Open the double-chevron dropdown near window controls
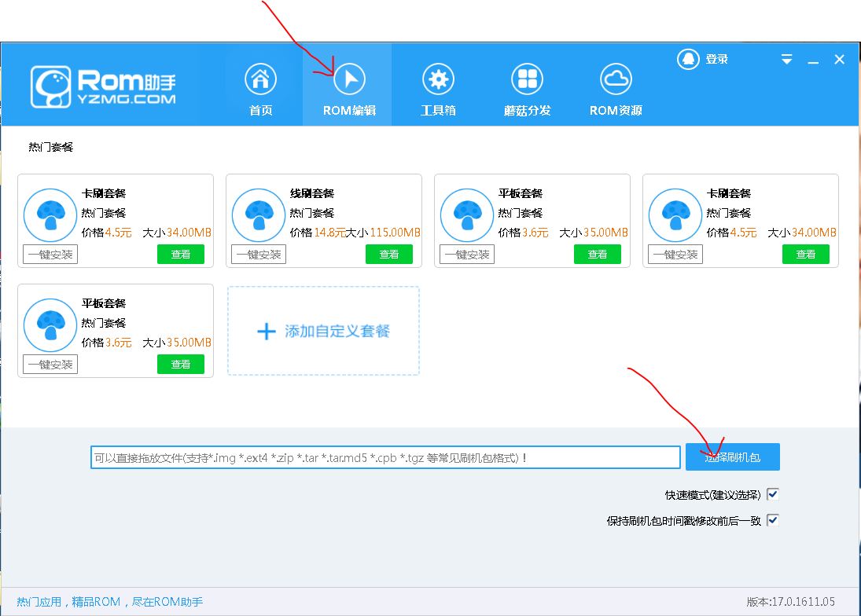Screen dimensions: 861x616 [786, 59]
